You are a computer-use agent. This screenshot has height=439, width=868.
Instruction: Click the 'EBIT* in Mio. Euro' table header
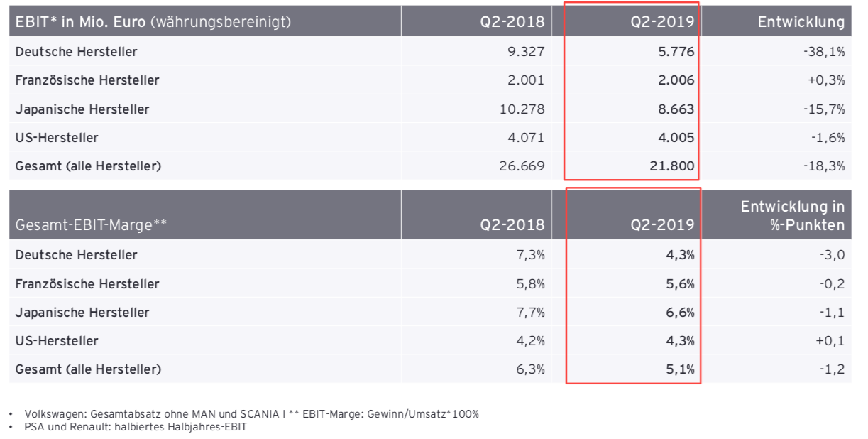pyautogui.click(x=153, y=22)
